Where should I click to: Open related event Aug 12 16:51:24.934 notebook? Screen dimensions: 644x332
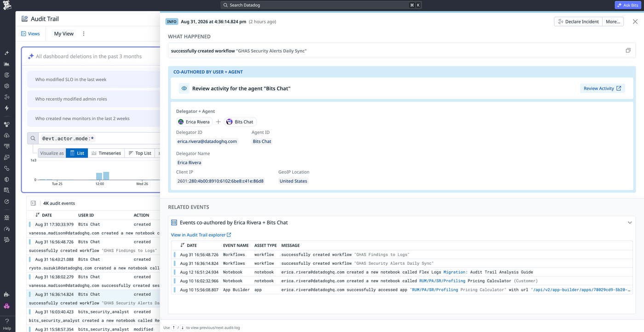click(402, 272)
